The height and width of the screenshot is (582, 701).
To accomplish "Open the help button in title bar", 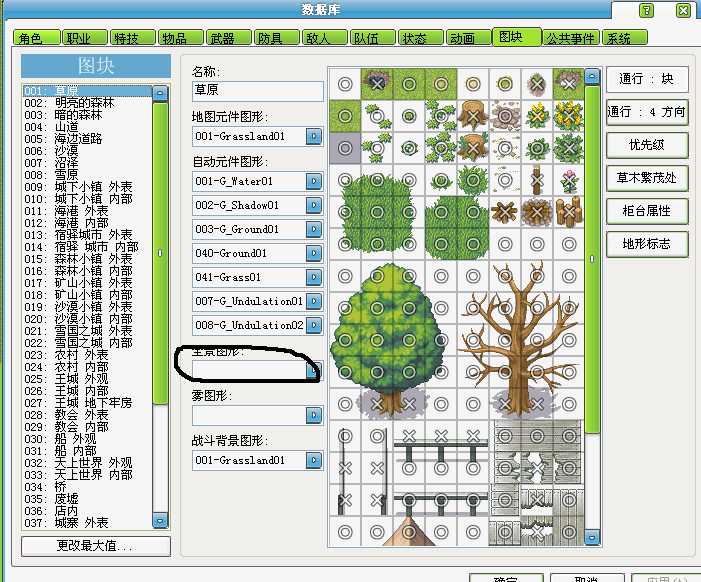I will 646,10.
